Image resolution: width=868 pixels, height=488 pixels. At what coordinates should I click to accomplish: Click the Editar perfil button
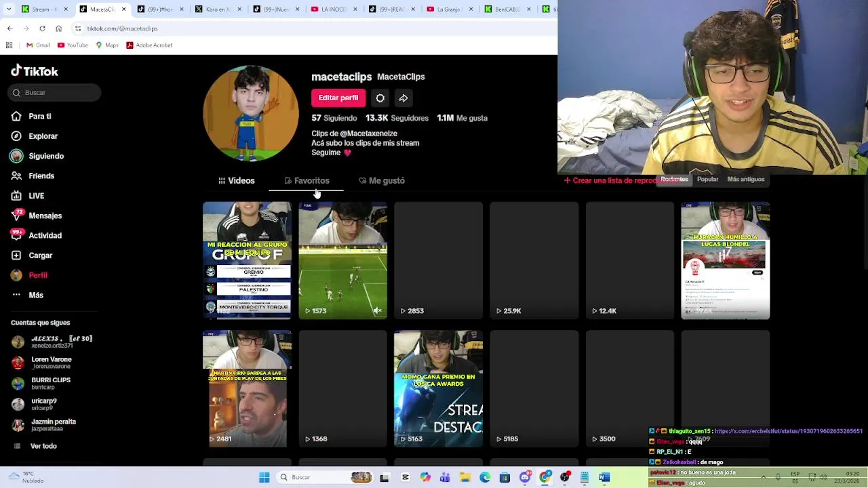click(x=338, y=98)
